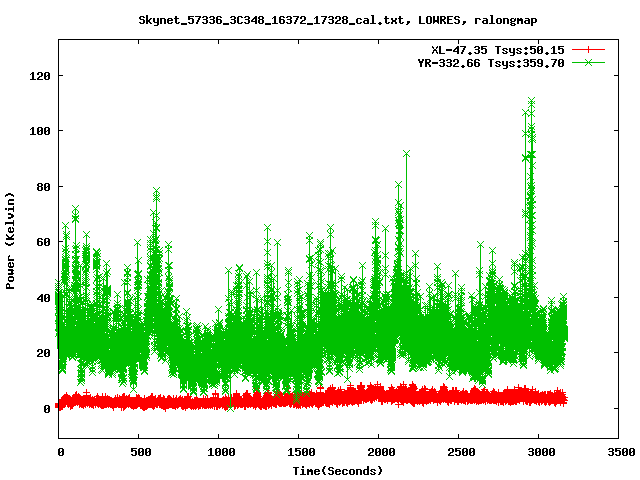Viewport: 640px width, 480px height.
Task: Click the green YR legend line sample
Action: click(588, 63)
